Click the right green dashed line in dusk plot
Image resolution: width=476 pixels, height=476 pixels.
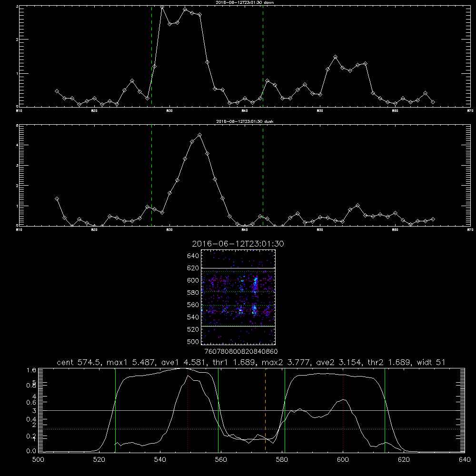pyautogui.click(x=263, y=176)
